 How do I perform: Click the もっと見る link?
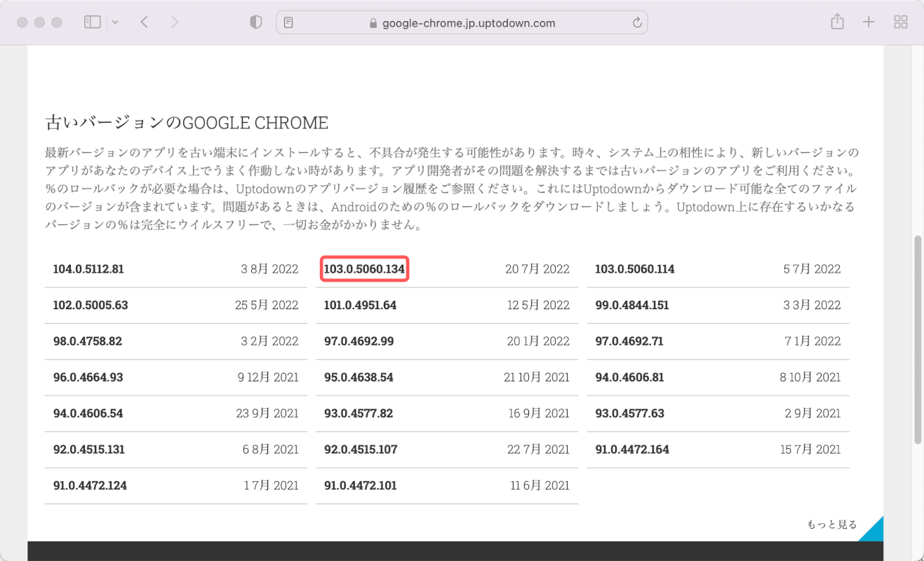click(832, 525)
